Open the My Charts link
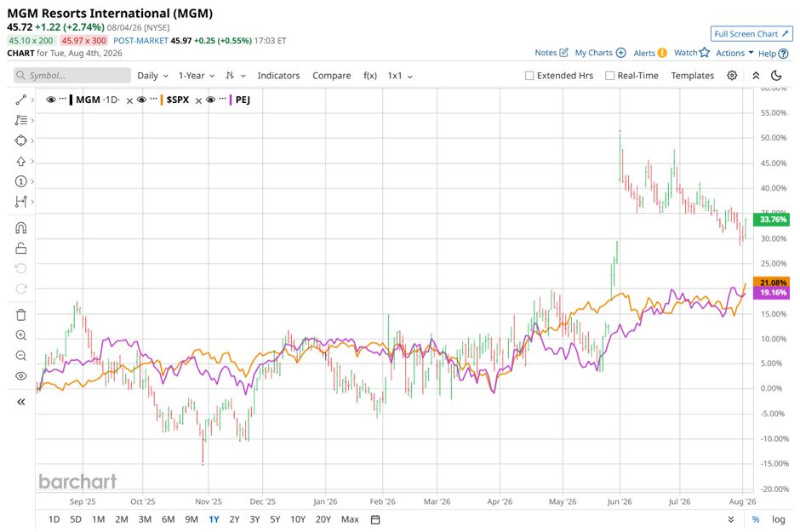The height and width of the screenshot is (532, 800). (601, 53)
